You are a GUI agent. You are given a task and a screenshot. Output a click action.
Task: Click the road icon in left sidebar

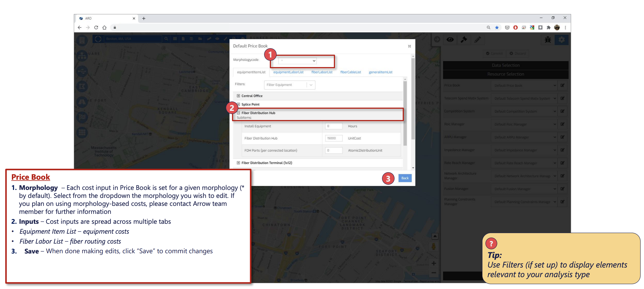(x=82, y=102)
